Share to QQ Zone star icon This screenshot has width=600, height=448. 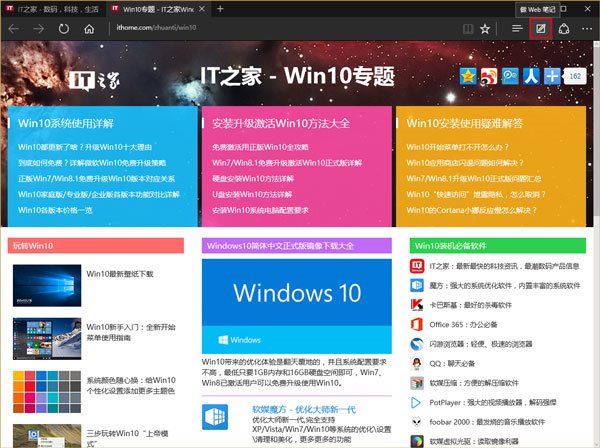pyautogui.click(x=468, y=76)
